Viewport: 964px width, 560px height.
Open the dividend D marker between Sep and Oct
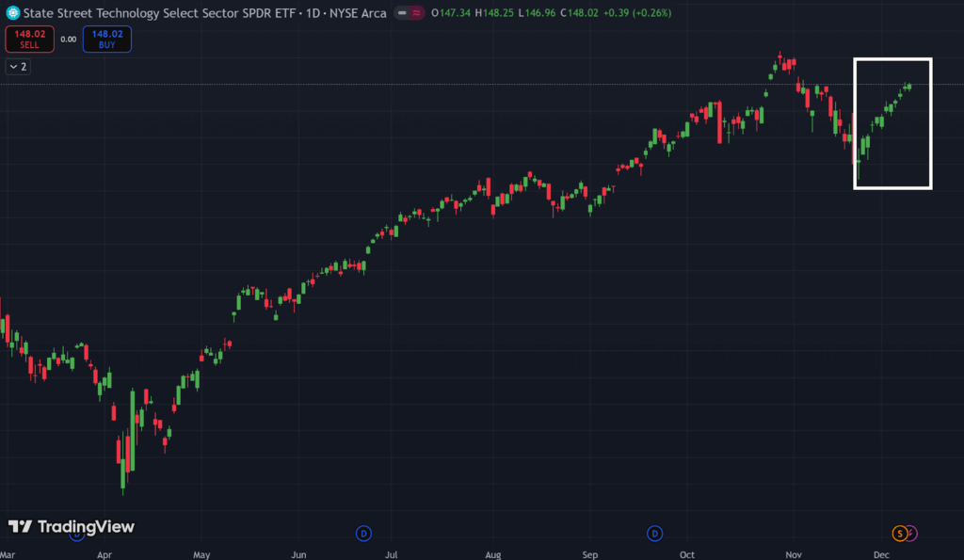(x=655, y=534)
